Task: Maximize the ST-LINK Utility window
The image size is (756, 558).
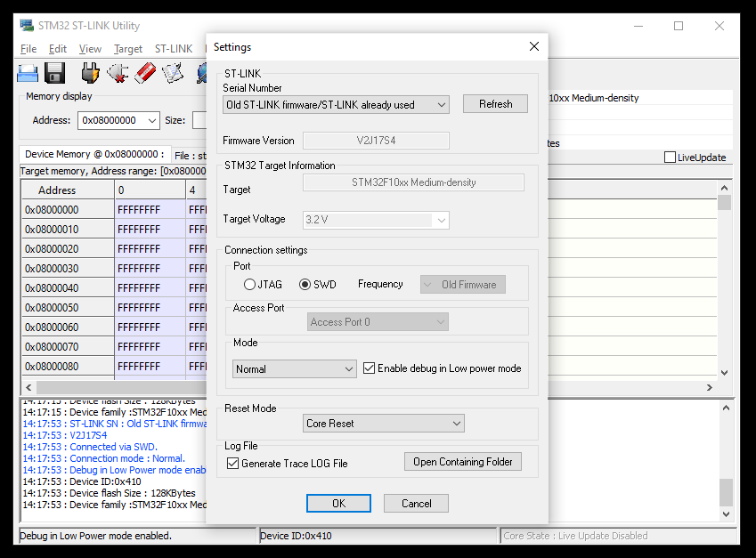Action: (679, 26)
